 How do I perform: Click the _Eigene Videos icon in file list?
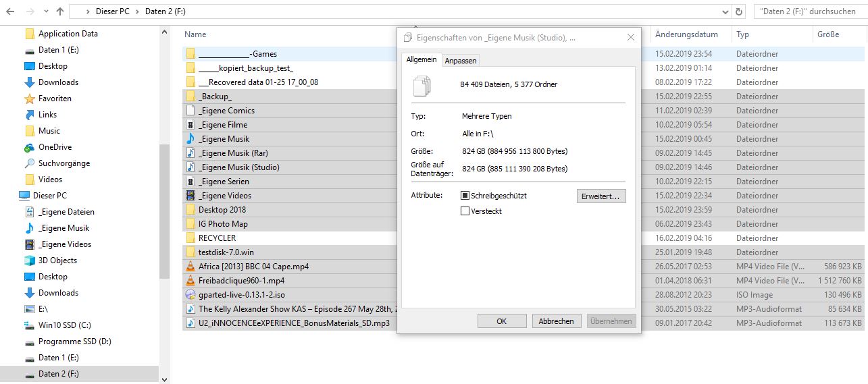tap(190, 196)
